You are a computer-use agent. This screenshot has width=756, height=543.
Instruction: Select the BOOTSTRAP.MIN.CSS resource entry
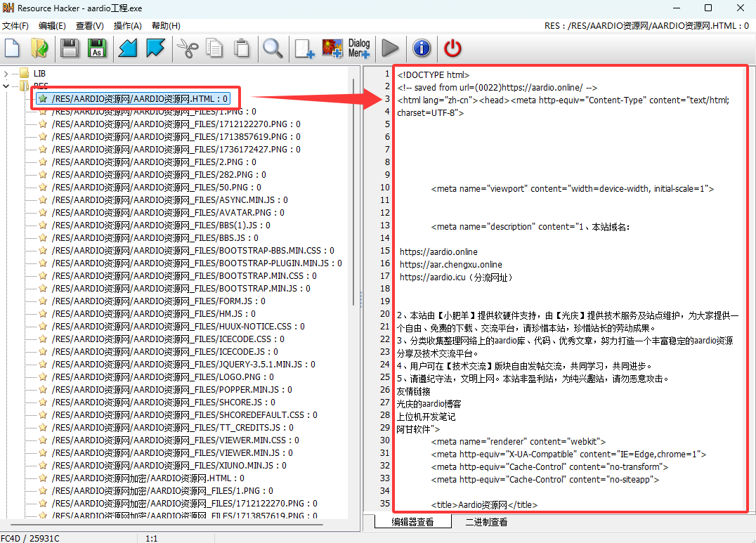(x=184, y=276)
